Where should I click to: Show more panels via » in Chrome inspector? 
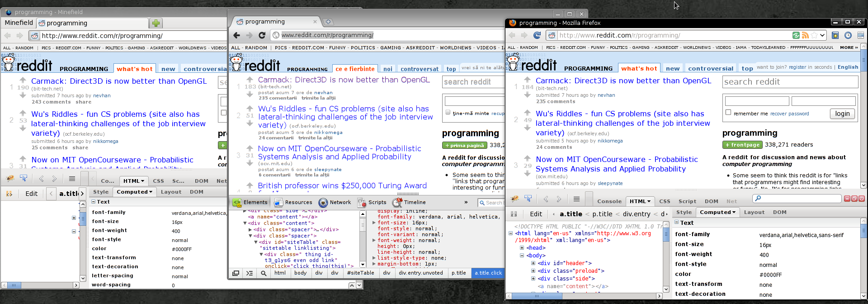click(x=466, y=202)
